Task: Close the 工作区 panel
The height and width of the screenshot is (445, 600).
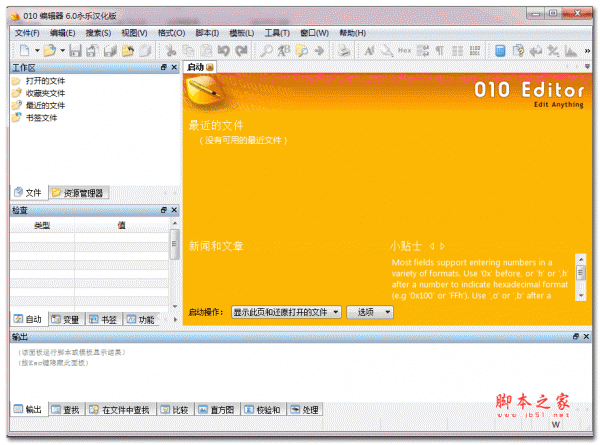Action: (174, 67)
